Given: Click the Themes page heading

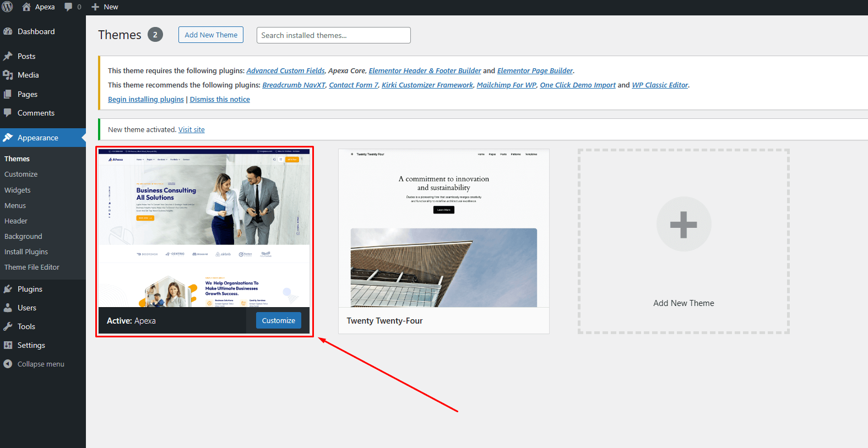Looking at the screenshot, I should pyautogui.click(x=120, y=35).
